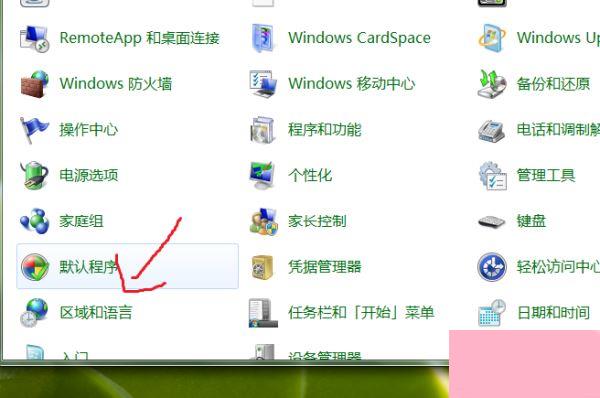This screenshot has height=398, width=600.
Task: Open Windows CardSpace link
Action: (359, 38)
